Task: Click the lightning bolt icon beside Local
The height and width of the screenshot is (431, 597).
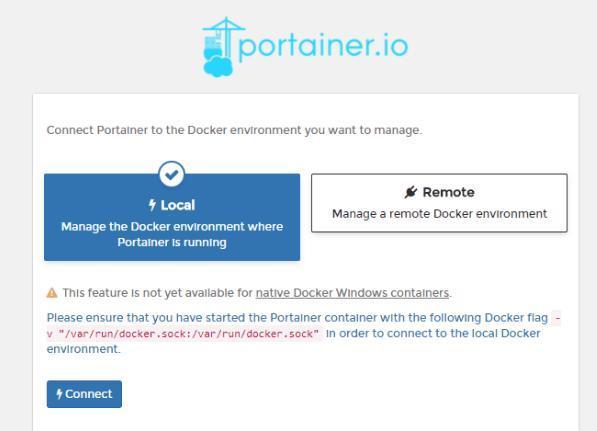Action: pyautogui.click(x=152, y=205)
